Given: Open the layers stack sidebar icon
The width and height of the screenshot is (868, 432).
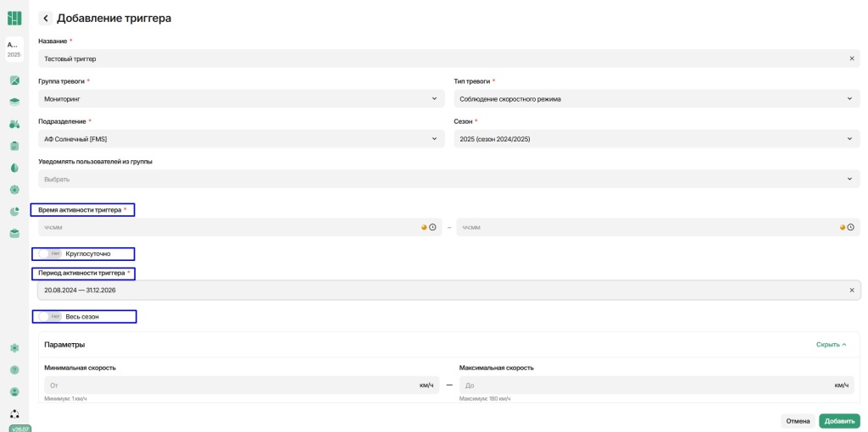Looking at the screenshot, I should coord(14,102).
